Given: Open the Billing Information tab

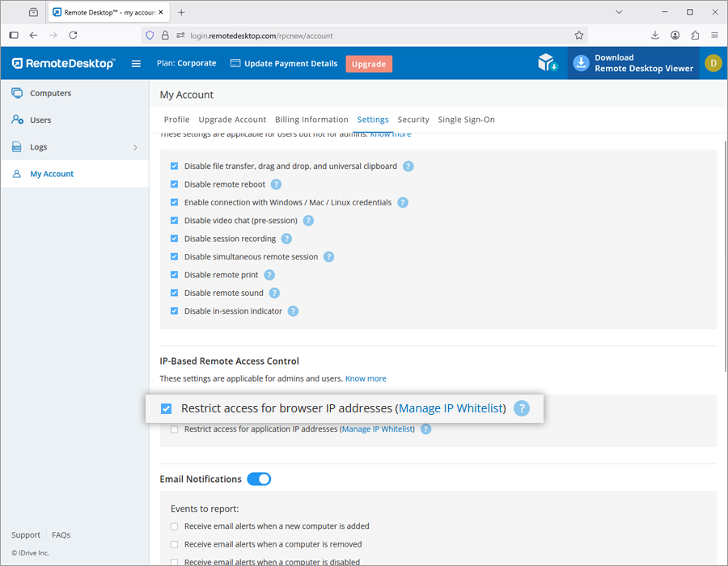Looking at the screenshot, I should point(311,120).
